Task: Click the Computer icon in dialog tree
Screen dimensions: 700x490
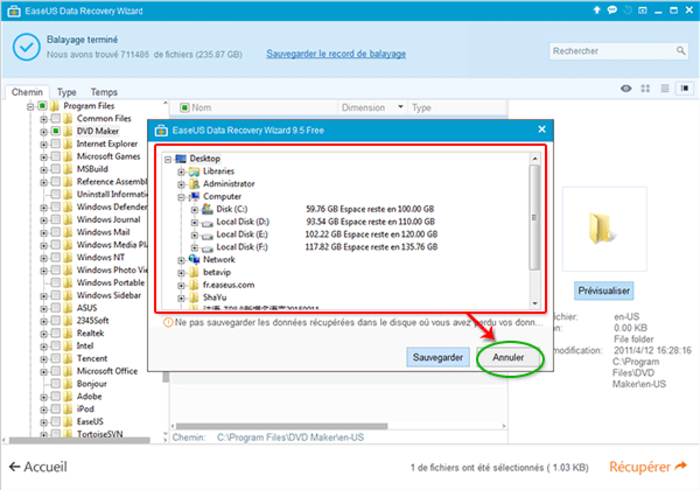Action: click(194, 196)
